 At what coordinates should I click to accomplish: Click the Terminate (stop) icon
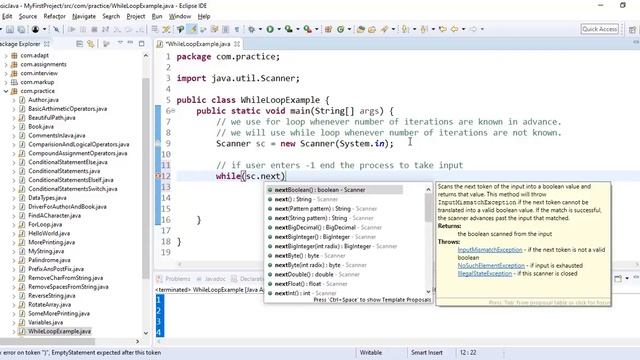[x=94, y=29]
